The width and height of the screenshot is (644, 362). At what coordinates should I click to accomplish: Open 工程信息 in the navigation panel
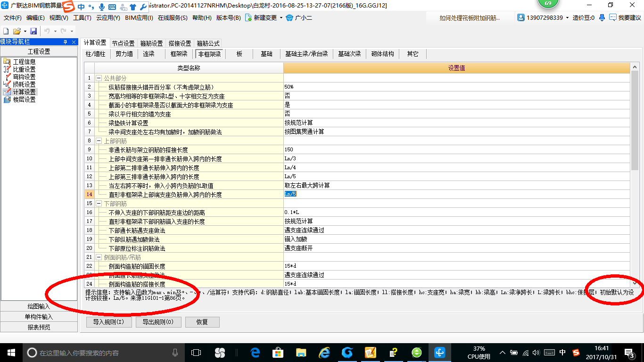(x=24, y=62)
